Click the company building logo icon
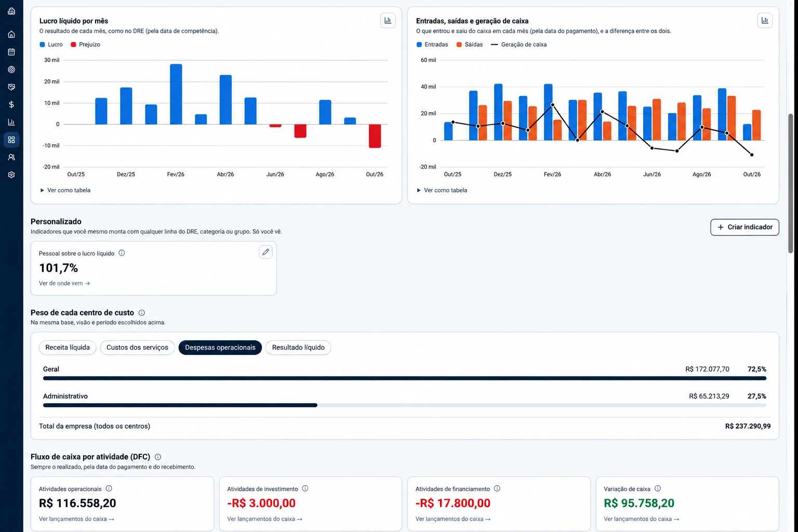Screen dimensions: 798x532 coord(11,11)
